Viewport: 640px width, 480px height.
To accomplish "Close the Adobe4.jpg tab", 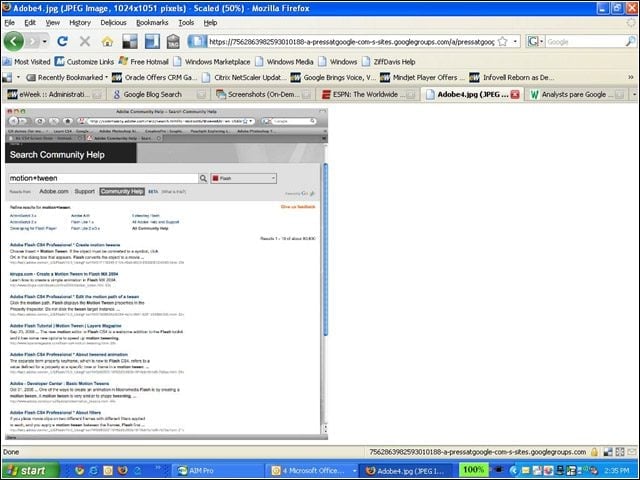I will click(515, 94).
